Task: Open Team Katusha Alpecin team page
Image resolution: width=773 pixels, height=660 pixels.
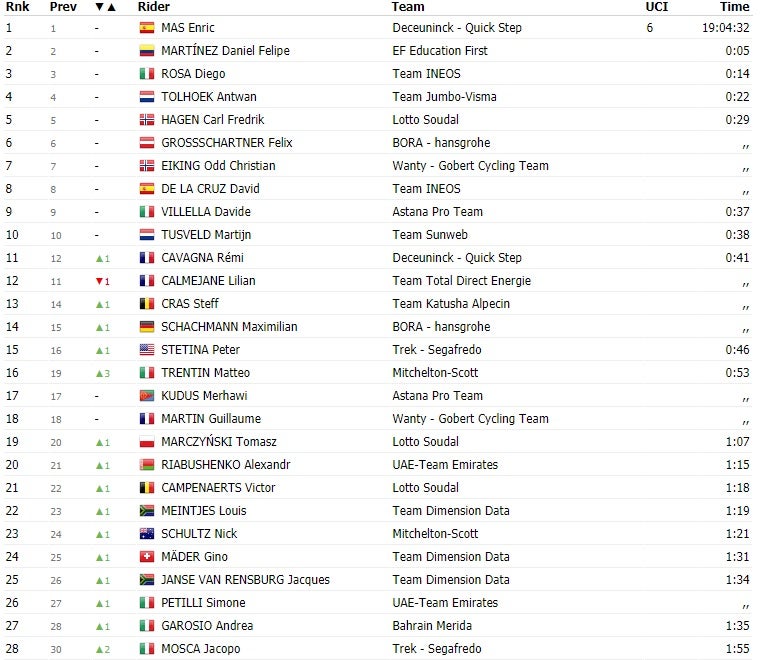Action: click(451, 304)
